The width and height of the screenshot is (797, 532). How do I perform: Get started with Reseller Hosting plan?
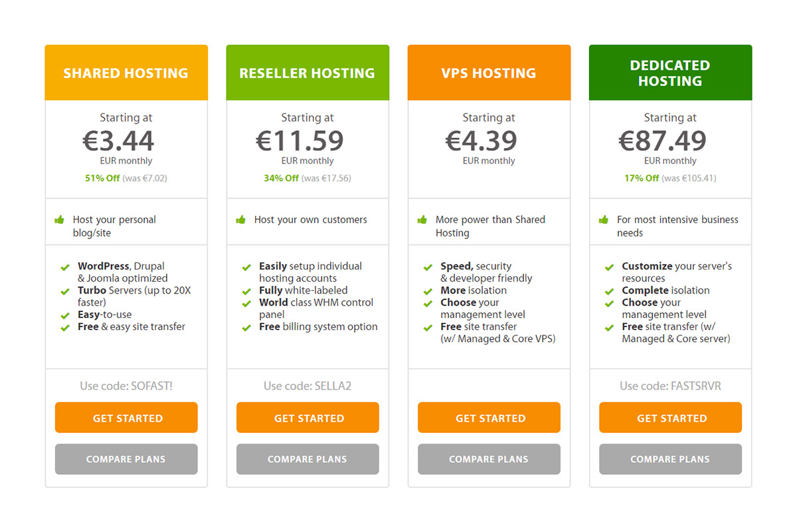coord(308,418)
